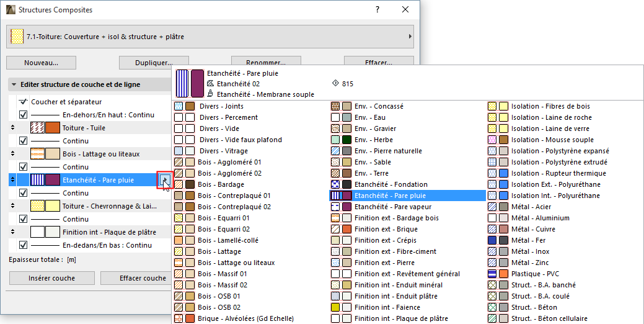Select Finition ext - Crépis text entry
Image resolution: width=644 pixels, height=324 pixels.
click(386, 241)
